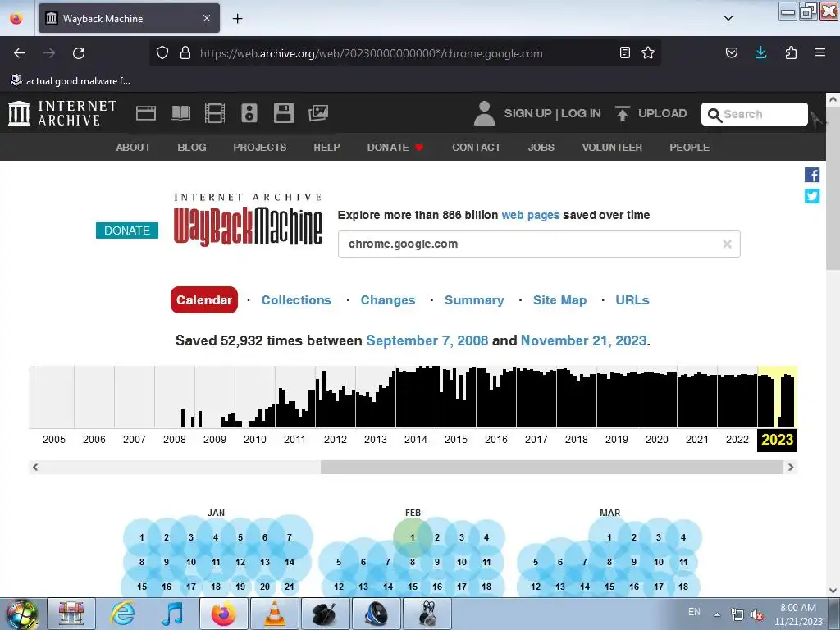The height and width of the screenshot is (630, 840).
Task: Open the actual good malware bookmark
Action: (71, 81)
